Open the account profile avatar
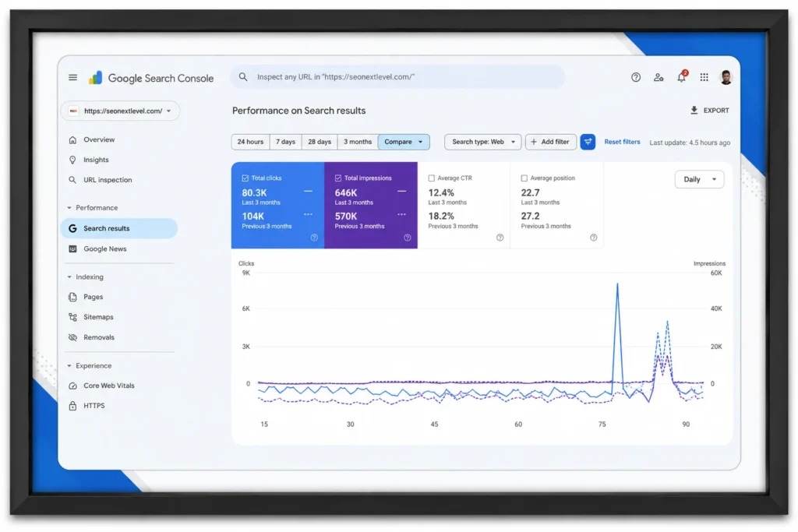Image resolution: width=798 pixels, height=532 pixels. (726, 77)
